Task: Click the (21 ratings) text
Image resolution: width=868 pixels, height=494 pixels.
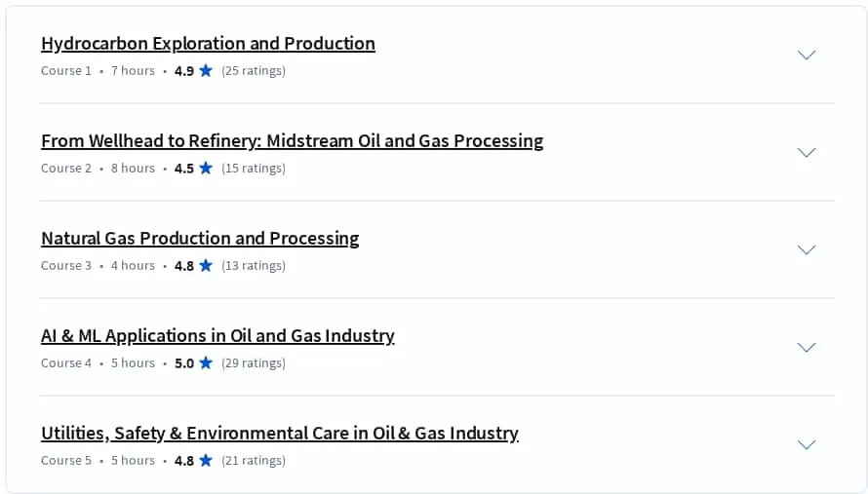Action: [254, 460]
